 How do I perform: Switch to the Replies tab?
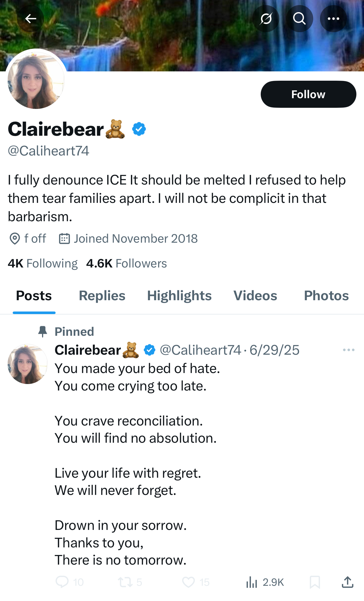tap(102, 296)
